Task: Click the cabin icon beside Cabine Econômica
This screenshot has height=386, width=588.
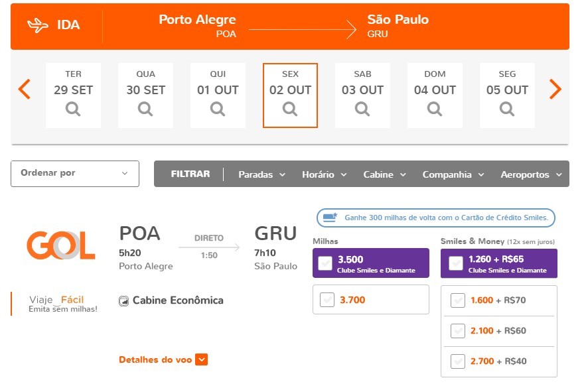Action: (x=123, y=300)
